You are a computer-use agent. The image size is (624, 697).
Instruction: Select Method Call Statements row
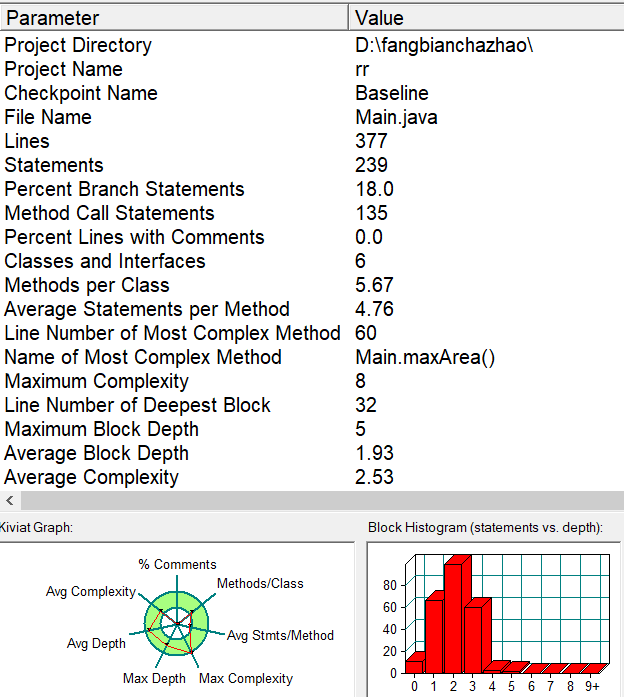point(312,213)
